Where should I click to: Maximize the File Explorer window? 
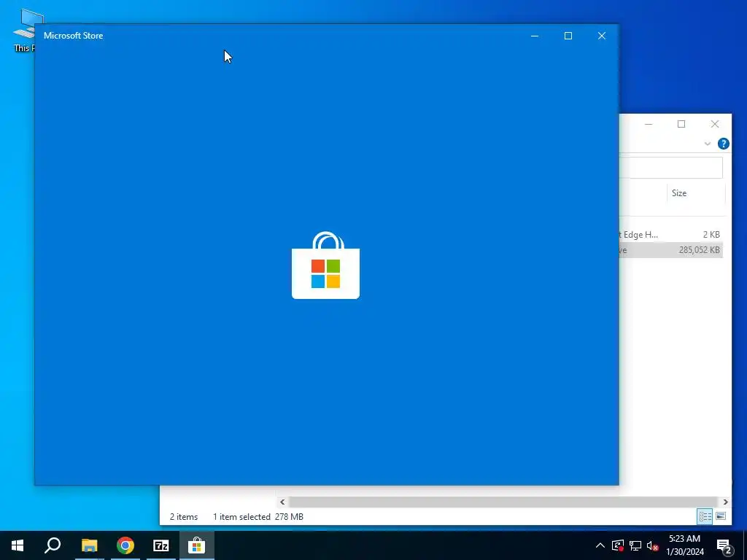681,124
